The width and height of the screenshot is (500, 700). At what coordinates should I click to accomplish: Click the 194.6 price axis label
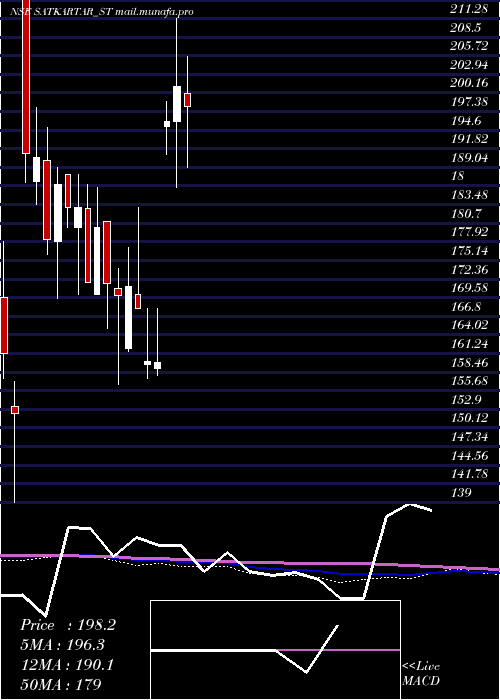point(465,121)
